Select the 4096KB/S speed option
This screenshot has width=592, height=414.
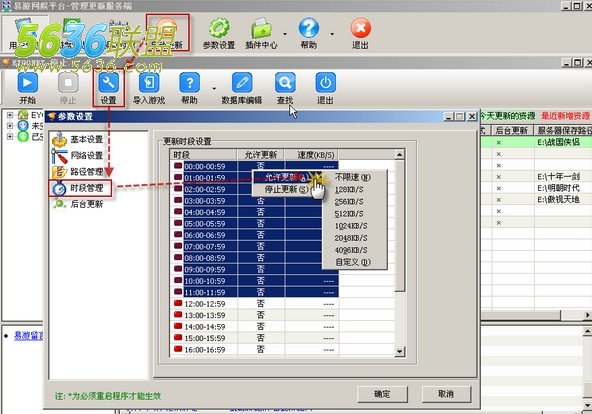(355, 250)
